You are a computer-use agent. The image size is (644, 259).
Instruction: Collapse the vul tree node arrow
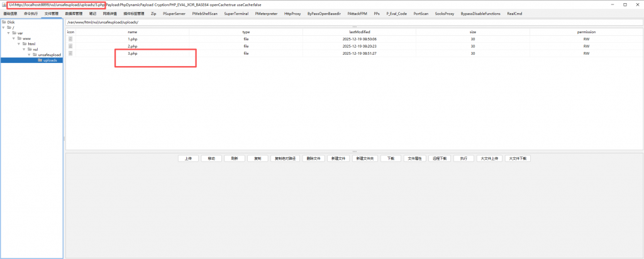tap(23, 49)
